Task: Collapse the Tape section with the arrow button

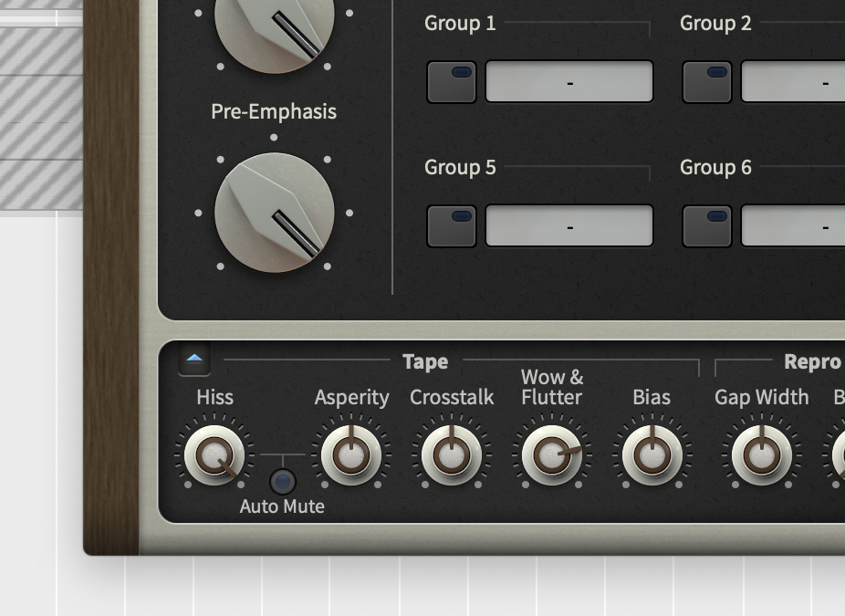Action: pos(194,360)
